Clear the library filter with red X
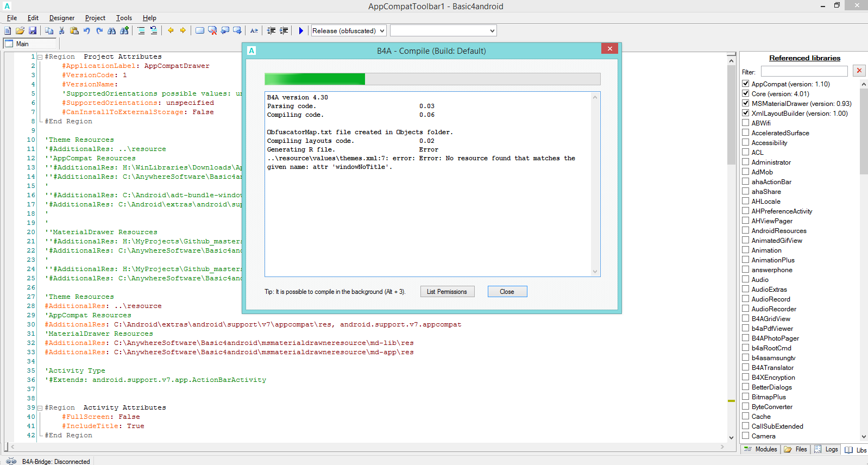Viewport: 868px width, 465px height. click(x=859, y=71)
